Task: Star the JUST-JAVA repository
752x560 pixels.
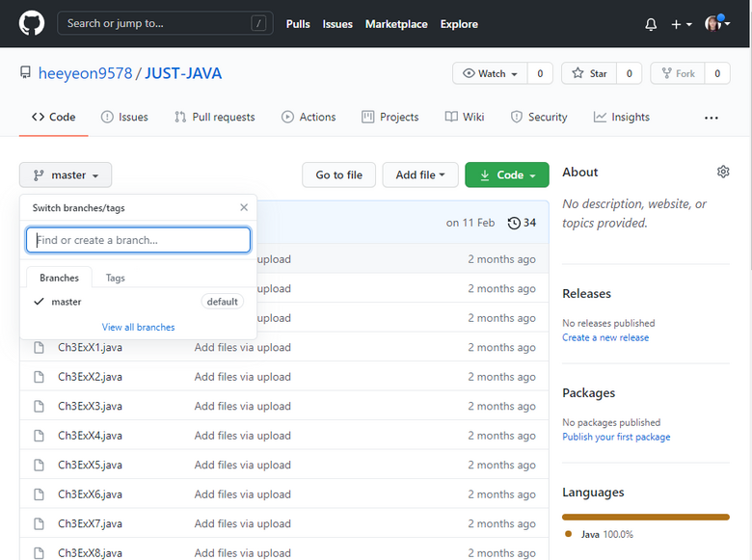Action: point(589,73)
